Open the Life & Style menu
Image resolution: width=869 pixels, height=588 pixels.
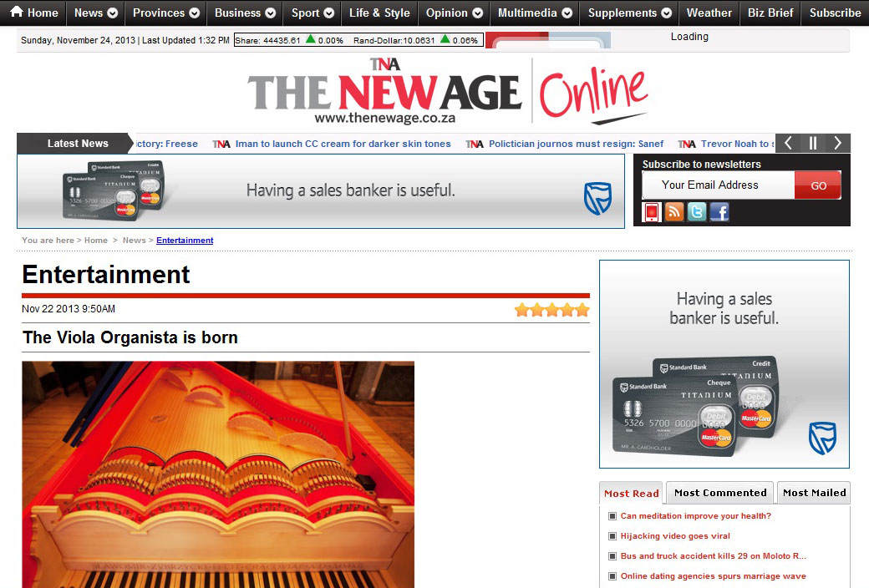pos(379,13)
